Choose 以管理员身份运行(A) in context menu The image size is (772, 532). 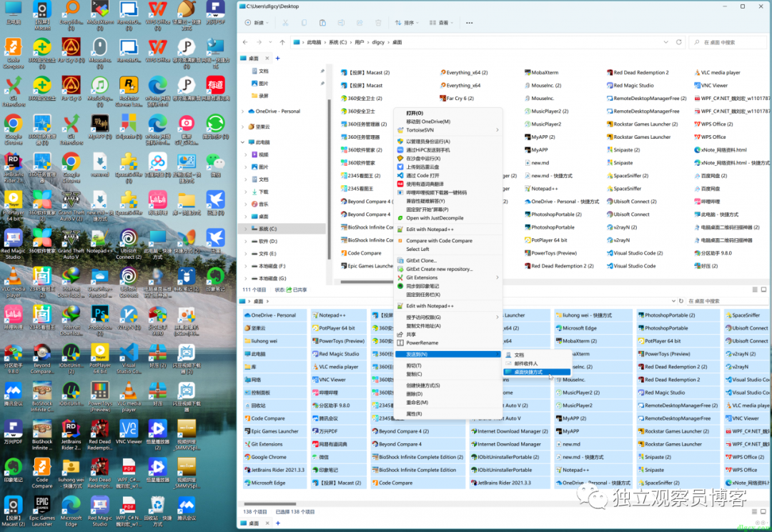[448, 142]
